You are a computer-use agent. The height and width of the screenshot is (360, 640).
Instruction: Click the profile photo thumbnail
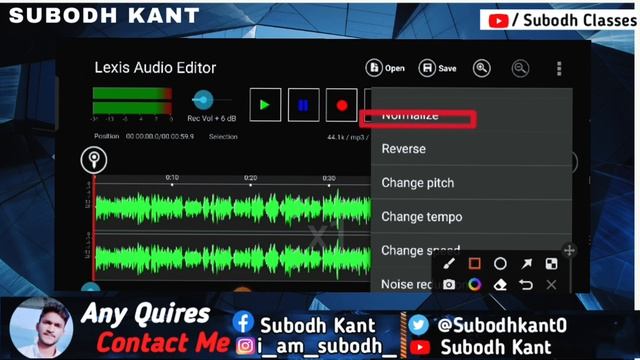41,328
